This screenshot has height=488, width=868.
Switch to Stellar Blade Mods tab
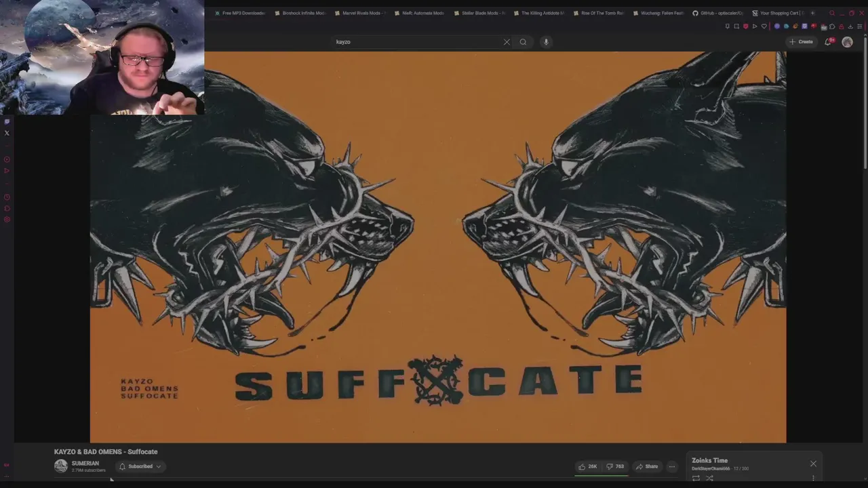point(479,13)
